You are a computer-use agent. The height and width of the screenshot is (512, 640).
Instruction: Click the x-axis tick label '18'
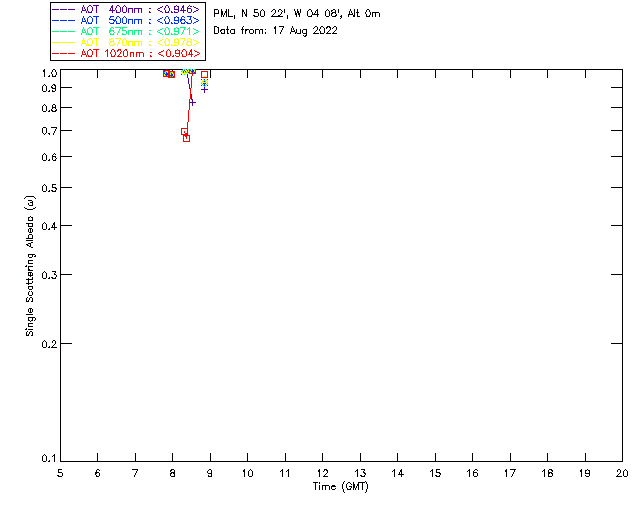coord(547,473)
